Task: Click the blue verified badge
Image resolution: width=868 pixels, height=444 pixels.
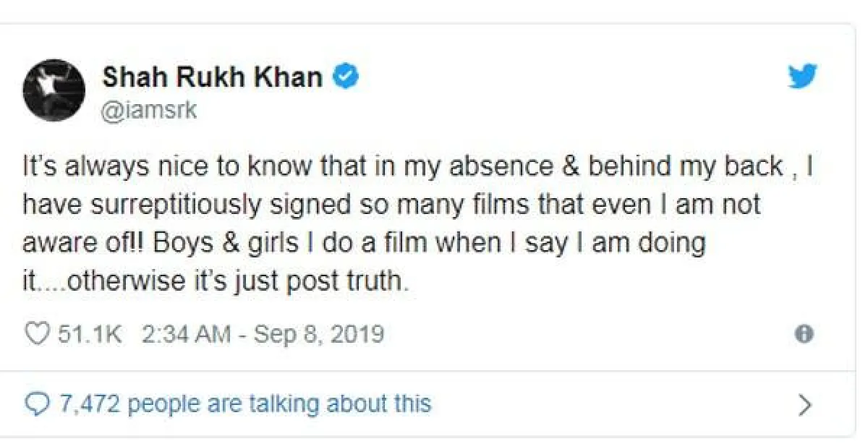Action: click(x=346, y=75)
